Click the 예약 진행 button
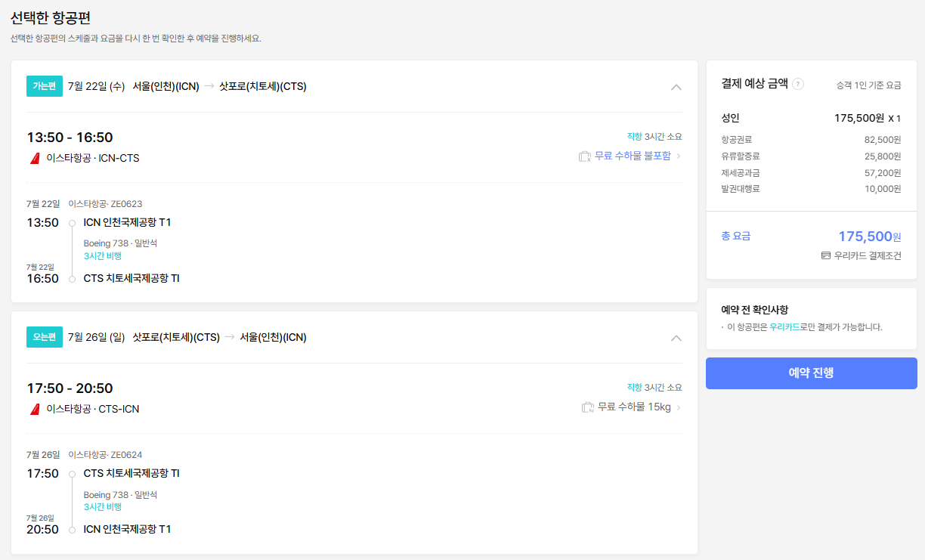Viewport: 925px width, 560px height. pyautogui.click(x=811, y=373)
